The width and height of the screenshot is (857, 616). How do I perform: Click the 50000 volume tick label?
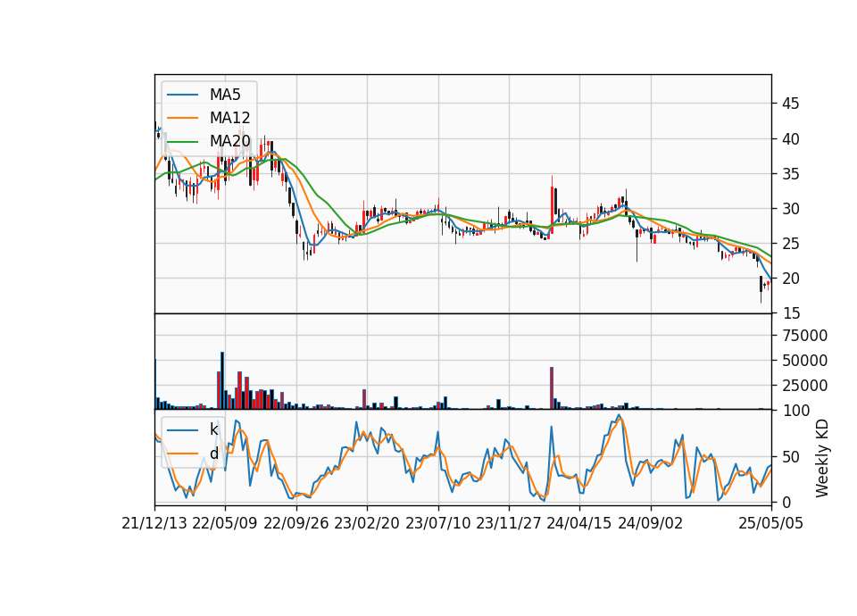[x=804, y=361]
